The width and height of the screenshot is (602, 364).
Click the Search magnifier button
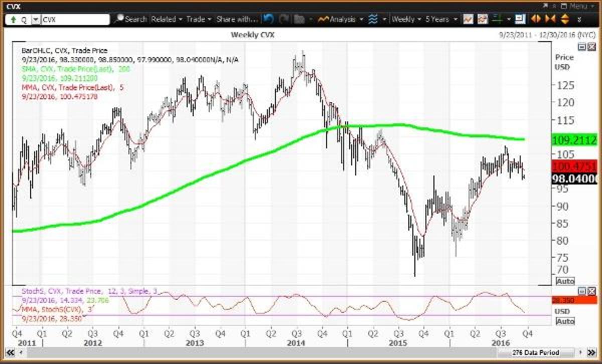130,20
